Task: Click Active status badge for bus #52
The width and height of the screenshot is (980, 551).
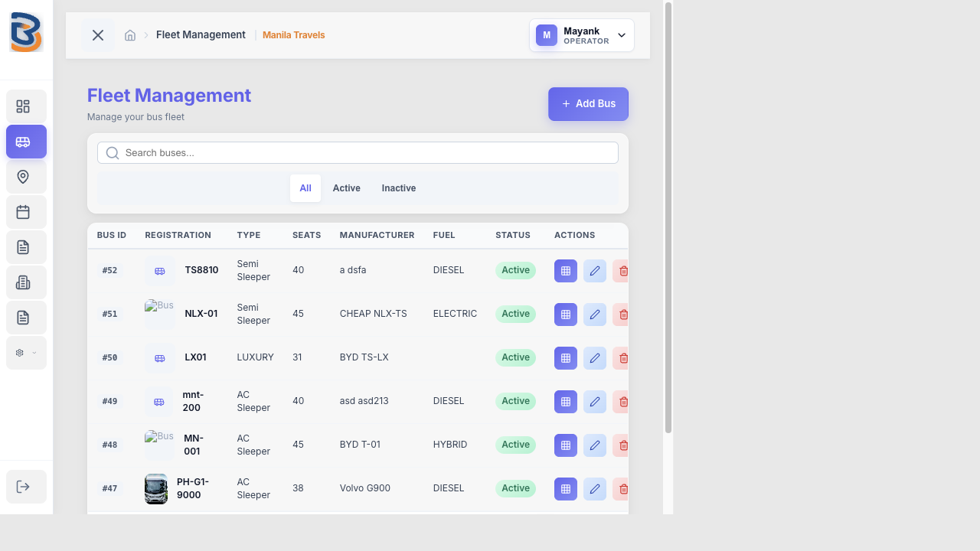Action: [x=516, y=270]
